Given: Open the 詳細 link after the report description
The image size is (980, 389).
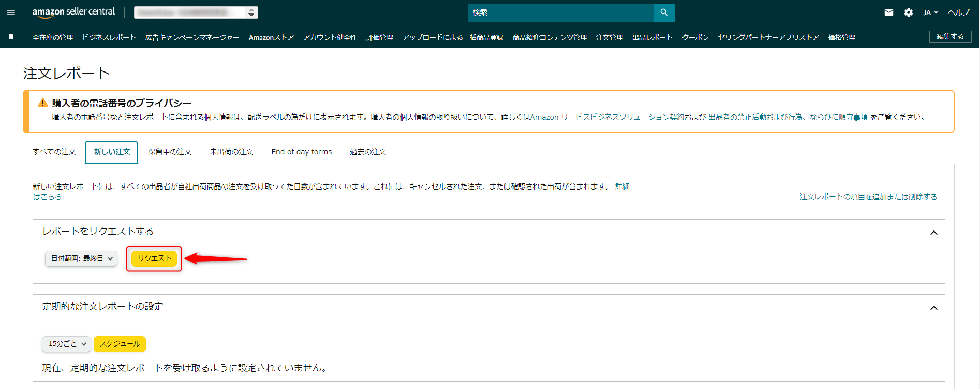Looking at the screenshot, I should (622, 186).
